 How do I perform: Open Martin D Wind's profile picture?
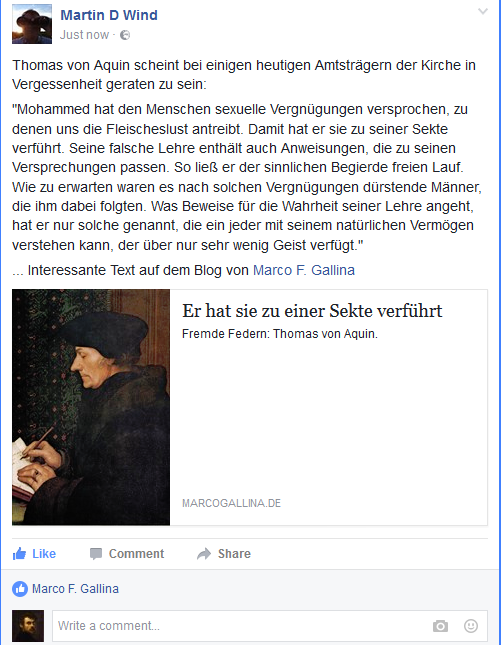point(32,24)
